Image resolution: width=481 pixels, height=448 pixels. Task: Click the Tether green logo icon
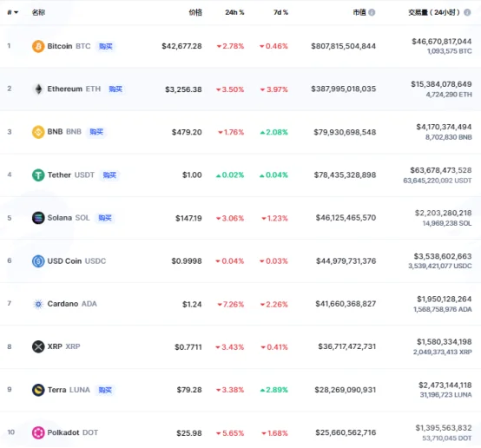pyautogui.click(x=38, y=175)
